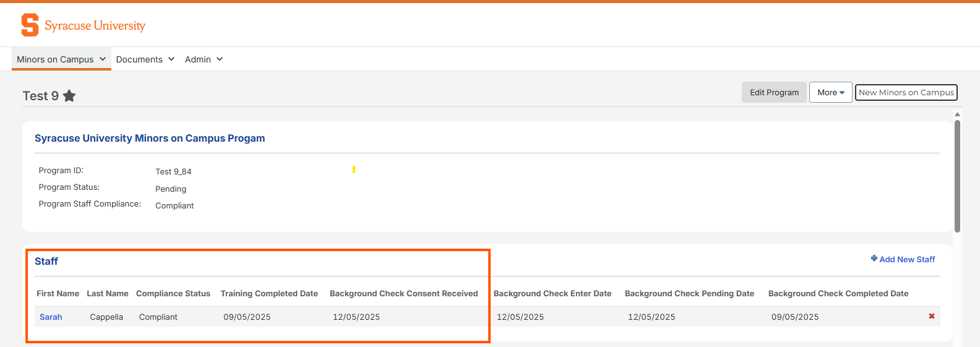The width and height of the screenshot is (980, 347).
Task: Toggle the favorite star beside Test 9
Action: tap(69, 96)
